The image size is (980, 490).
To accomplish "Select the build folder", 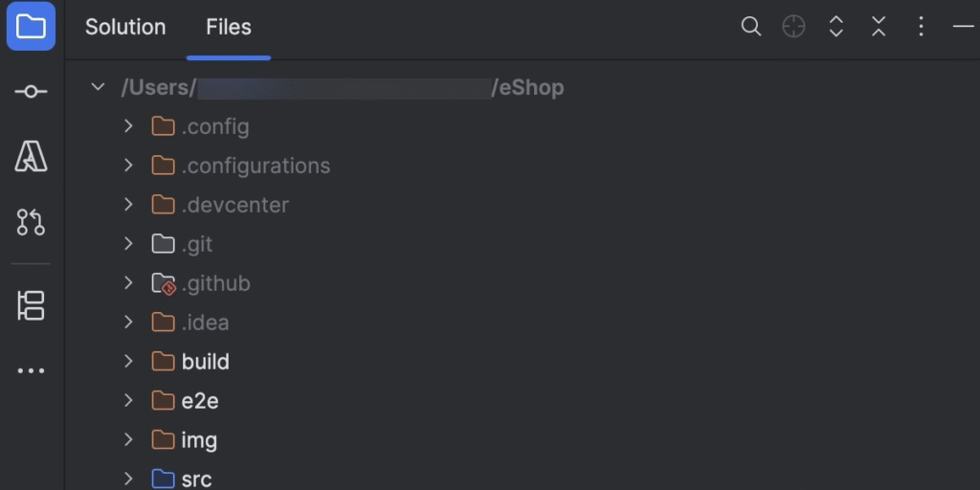I will [205, 362].
